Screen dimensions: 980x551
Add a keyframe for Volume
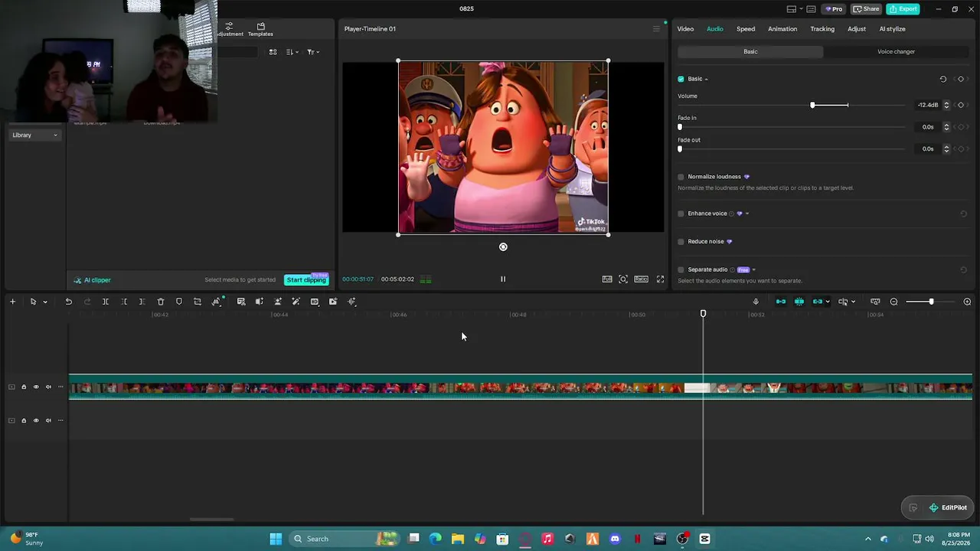pyautogui.click(x=961, y=105)
